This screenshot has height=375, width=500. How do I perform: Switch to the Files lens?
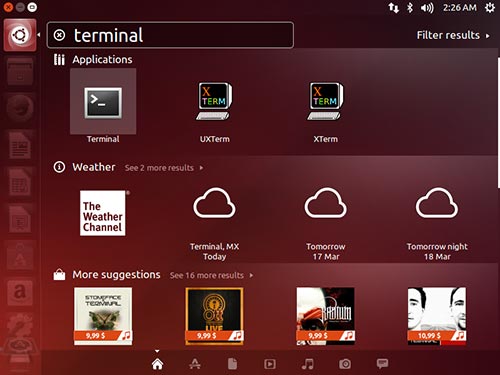(233, 364)
